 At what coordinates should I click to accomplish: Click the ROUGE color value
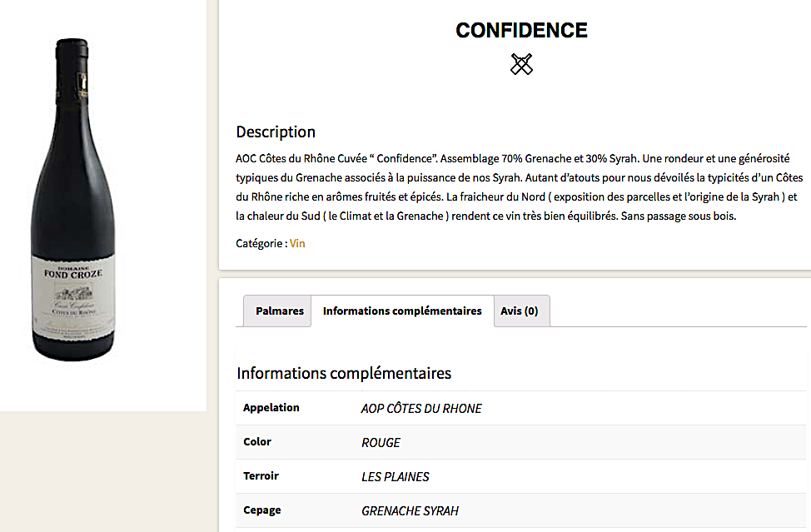click(x=381, y=443)
